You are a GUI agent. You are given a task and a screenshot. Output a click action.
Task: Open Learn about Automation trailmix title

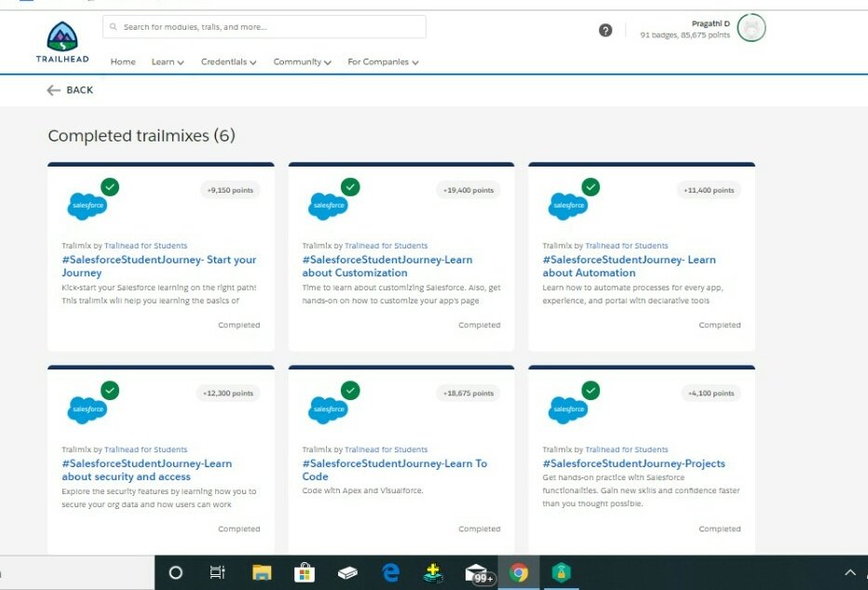(x=629, y=266)
